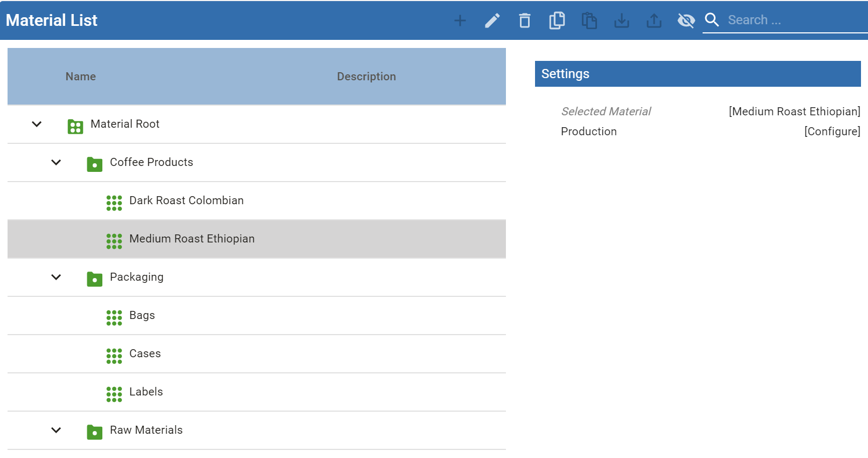This screenshot has width=868, height=458.
Task: Click the edit pencil icon
Action: coord(492,20)
